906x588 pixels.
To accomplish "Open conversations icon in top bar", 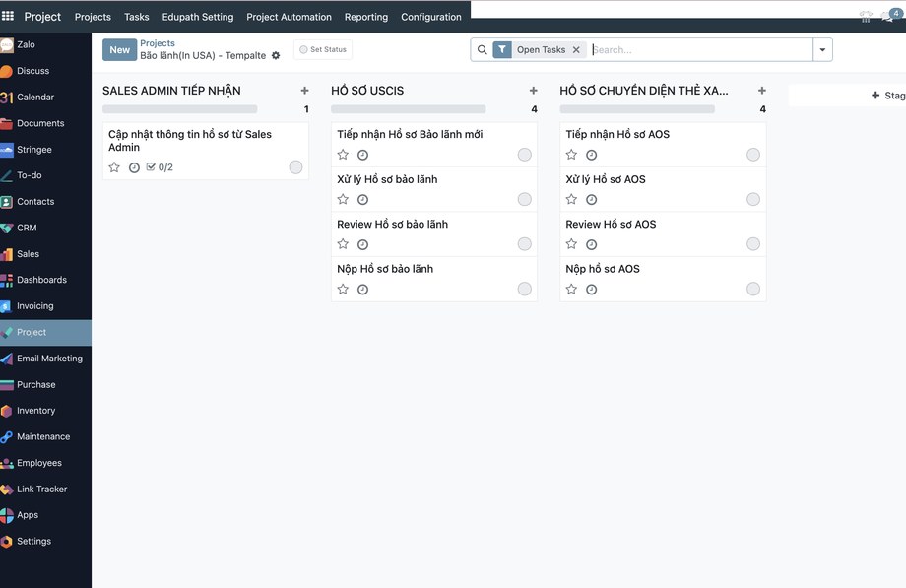I will pyautogui.click(x=887, y=17).
